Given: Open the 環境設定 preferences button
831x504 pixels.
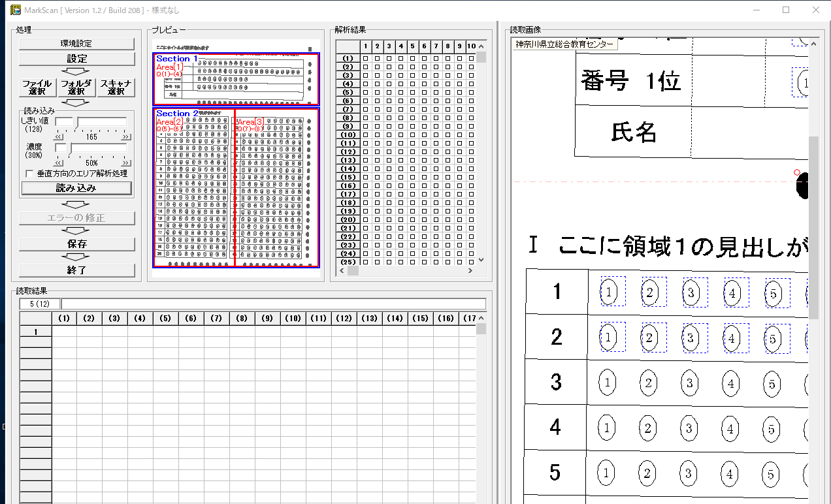Looking at the screenshot, I should click(76, 44).
